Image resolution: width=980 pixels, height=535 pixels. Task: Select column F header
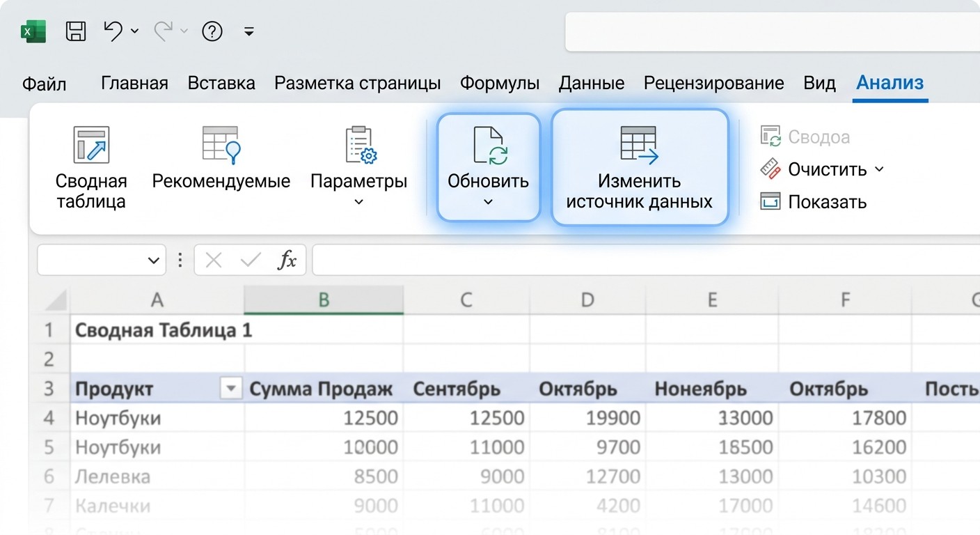pyautogui.click(x=845, y=300)
